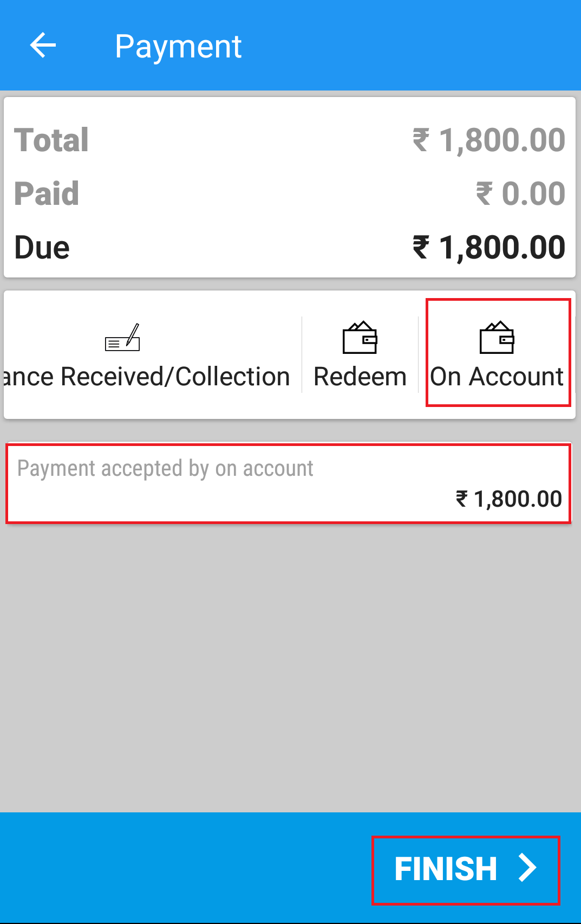
Task: Tap the empty grey area below payments
Action: (290, 667)
